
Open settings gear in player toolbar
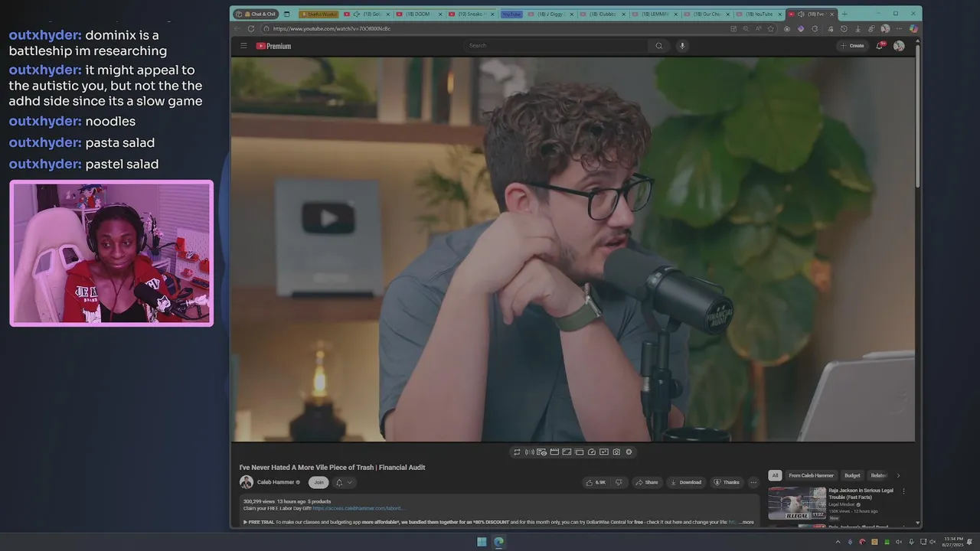point(629,452)
